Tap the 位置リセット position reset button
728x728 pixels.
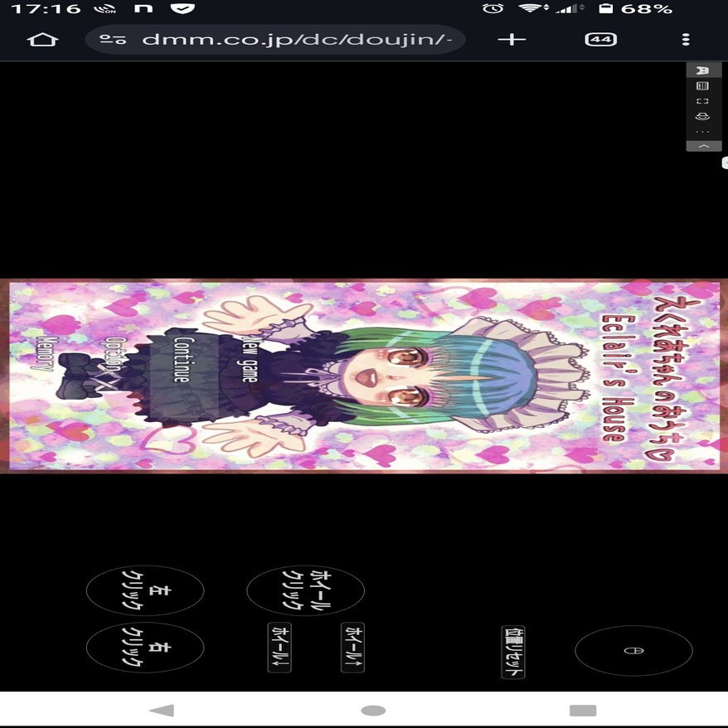513,652
